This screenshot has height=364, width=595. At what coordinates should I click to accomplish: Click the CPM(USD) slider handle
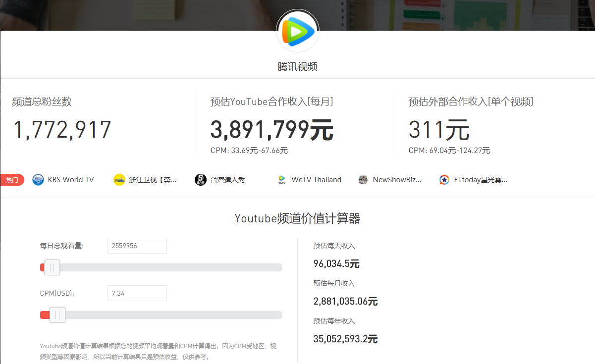point(57,314)
